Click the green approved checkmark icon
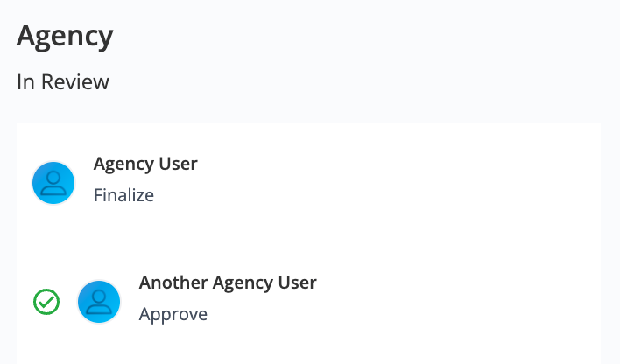This screenshot has height=364, width=620. click(46, 302)
